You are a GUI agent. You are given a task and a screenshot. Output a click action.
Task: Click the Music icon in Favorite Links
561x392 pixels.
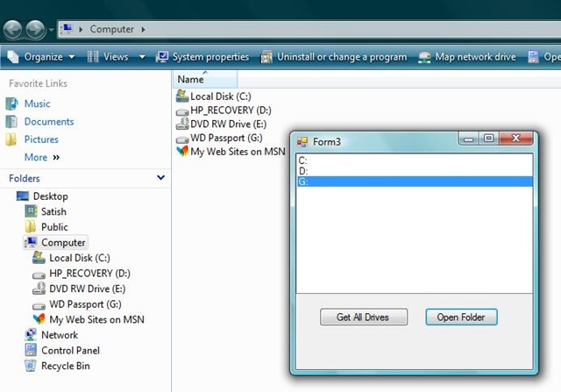pyautogui.click(x=11, y=103)
